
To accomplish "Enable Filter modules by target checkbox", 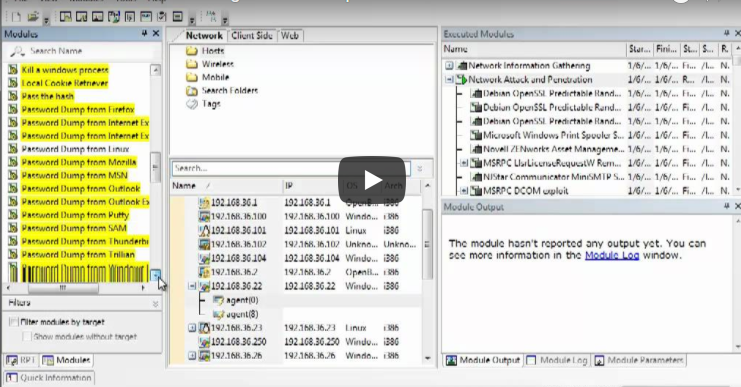I will 14,322.
